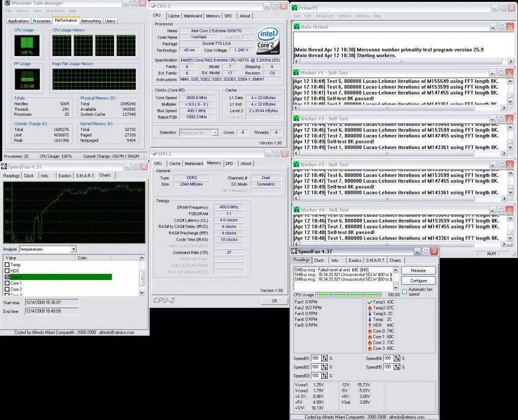This screenshot has width=518, height=420.
Task: Click the Speed01 spinner arrows
Action: (324, 359)
